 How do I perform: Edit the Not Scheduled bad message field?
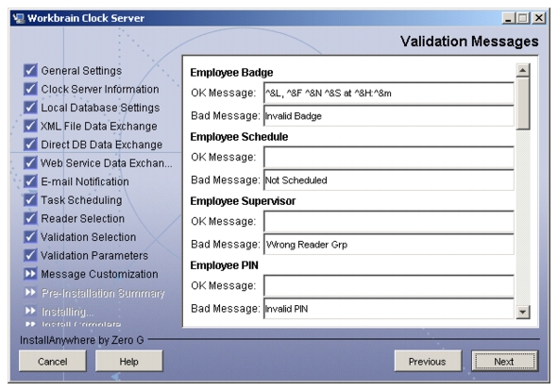[389, 180]
